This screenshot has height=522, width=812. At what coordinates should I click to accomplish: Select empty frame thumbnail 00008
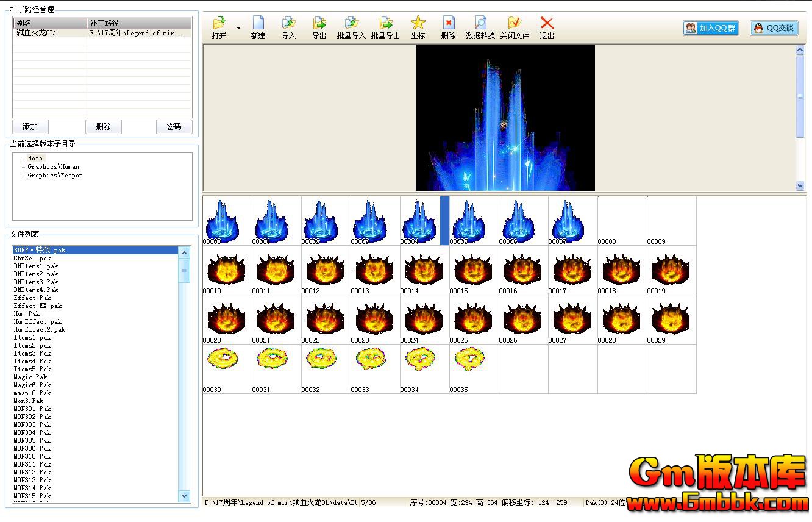coord(622,221)
